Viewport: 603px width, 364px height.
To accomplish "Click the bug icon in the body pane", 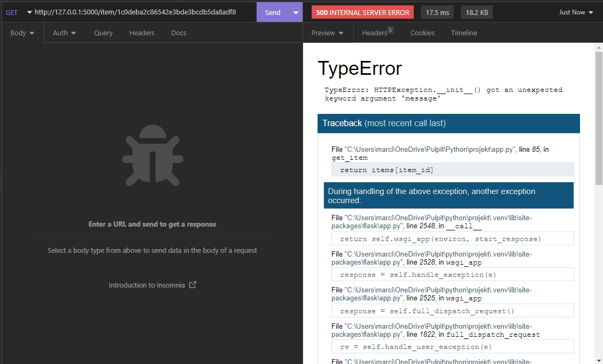I will (x=153, y=156).
